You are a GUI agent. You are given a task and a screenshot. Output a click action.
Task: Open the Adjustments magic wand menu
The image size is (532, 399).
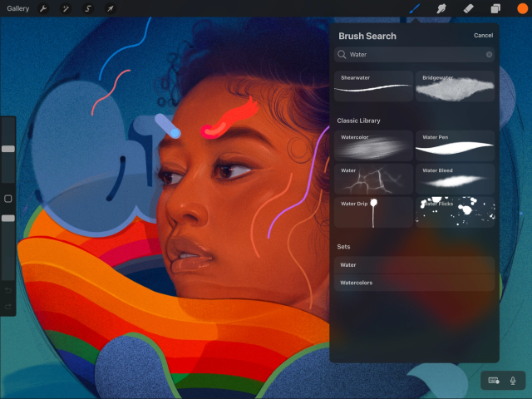coord(66,8)
